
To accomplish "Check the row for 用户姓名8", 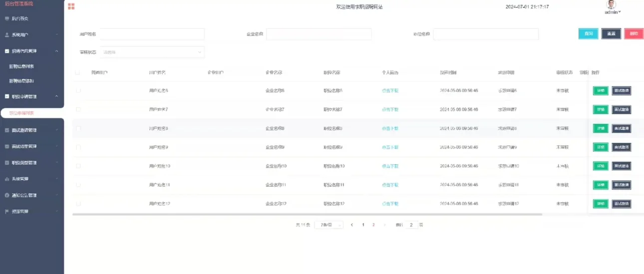I will (x=78, y=128).
